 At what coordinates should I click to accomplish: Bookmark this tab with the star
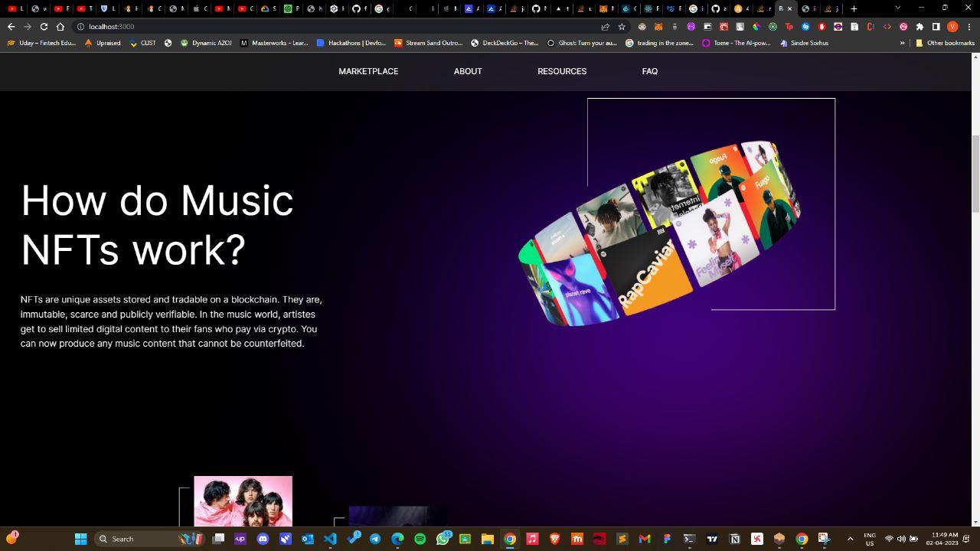(x=622, y=27)
